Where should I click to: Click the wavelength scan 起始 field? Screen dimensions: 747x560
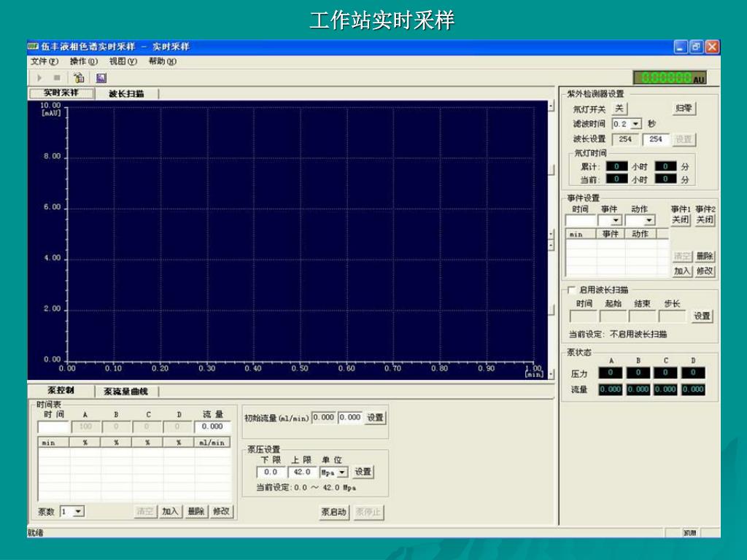click(613, 316)
